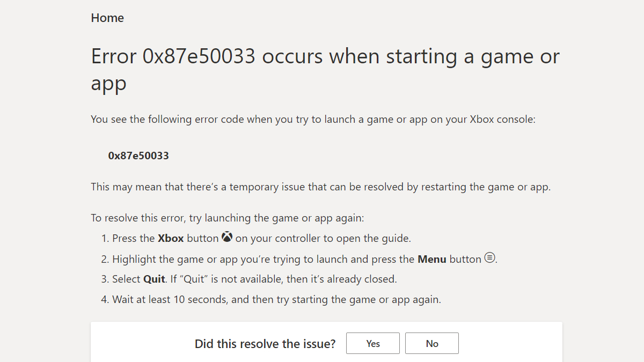The height and width of the screenshot is (362, 644).
Task: Click the bolded word Quit in step 3
Action: (x=154, y=279)
